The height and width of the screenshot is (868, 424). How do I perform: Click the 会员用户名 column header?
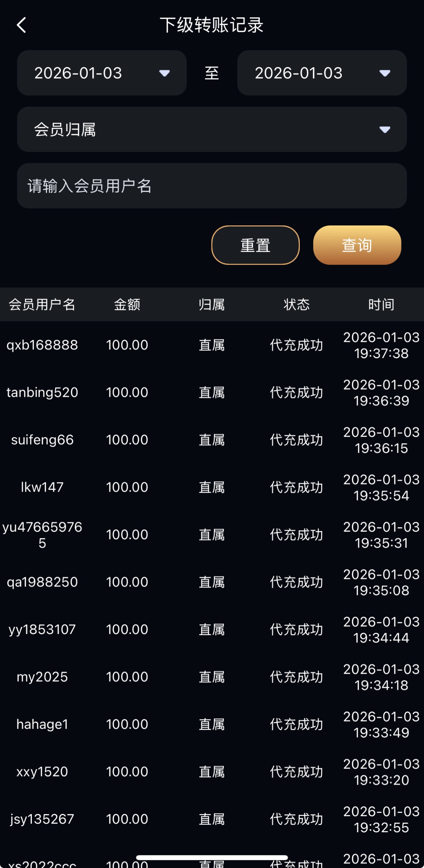coord(42,305)
